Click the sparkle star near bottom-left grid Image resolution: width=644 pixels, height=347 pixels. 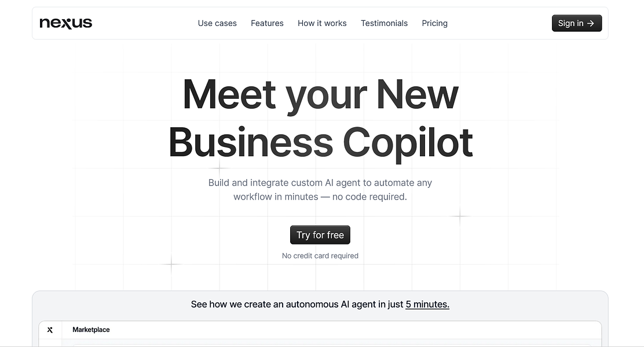[171, 264]
